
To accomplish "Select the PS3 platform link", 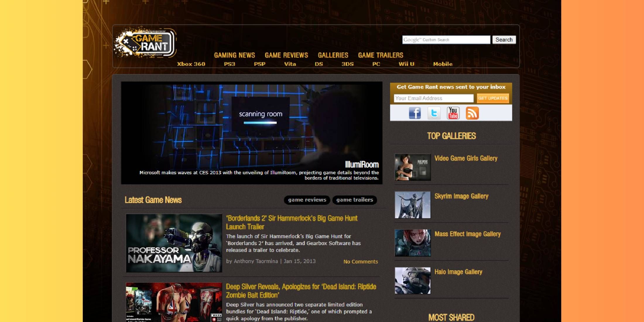I will coord(229,64).
